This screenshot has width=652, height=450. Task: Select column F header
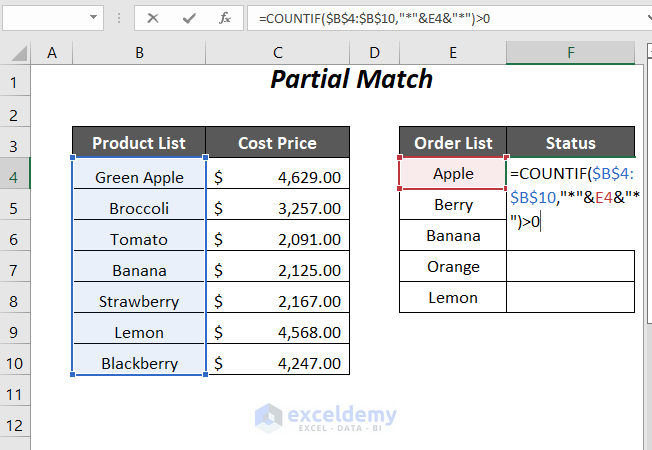coord(570,53)
